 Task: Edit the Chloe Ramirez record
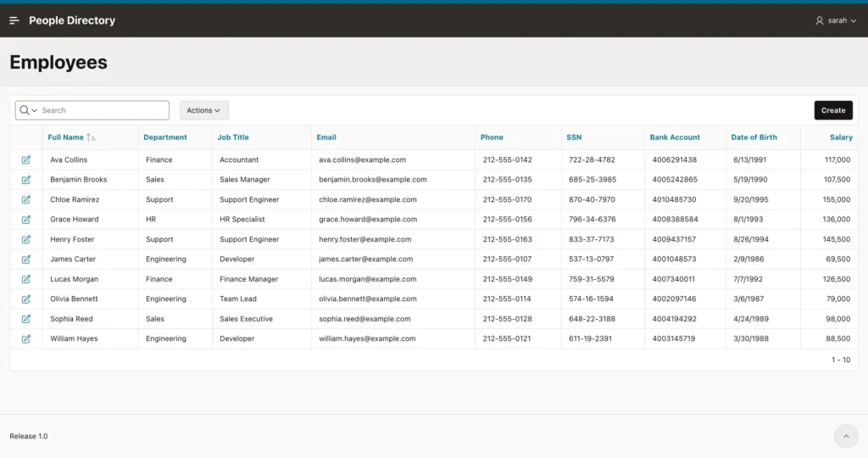click(x=26, y=200)
